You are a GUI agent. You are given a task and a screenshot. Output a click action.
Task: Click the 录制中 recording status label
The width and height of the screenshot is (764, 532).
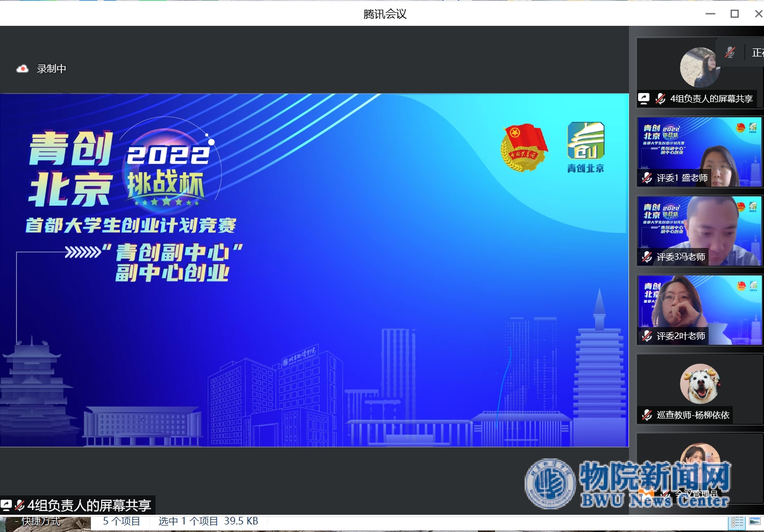[52, 69]
